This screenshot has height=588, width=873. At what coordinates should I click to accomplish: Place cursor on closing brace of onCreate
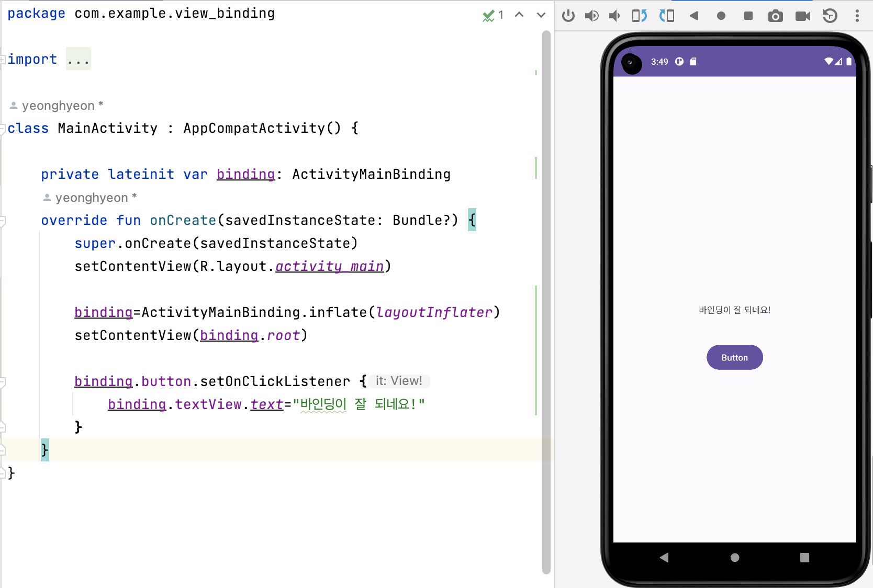[45, 450]
